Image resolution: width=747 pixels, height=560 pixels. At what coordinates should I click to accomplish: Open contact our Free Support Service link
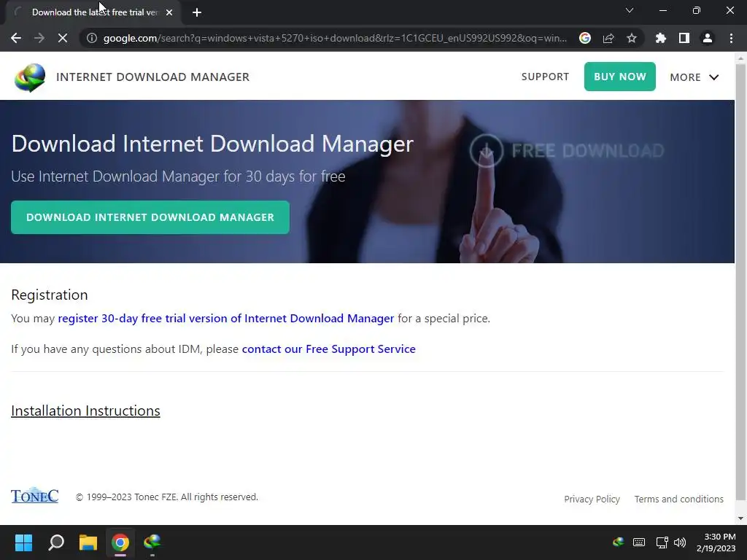pyautogui.click(x=329, y=349)
